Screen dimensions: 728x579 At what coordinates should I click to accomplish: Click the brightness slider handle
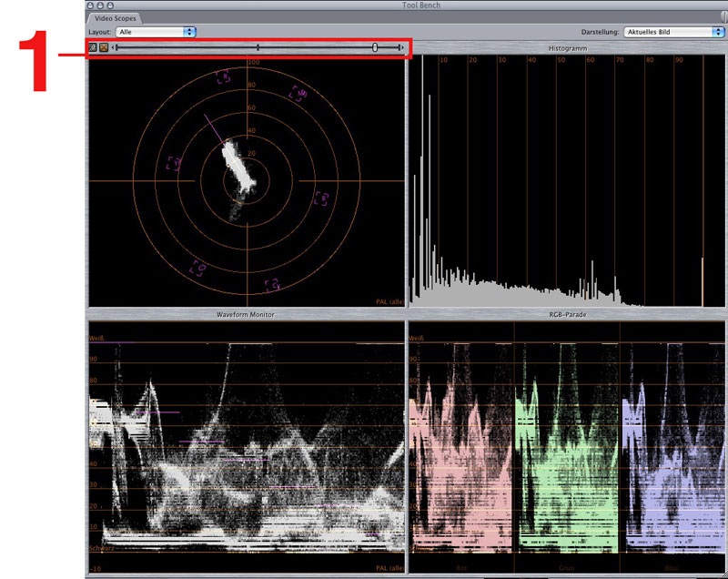click(x=375, y=47)
